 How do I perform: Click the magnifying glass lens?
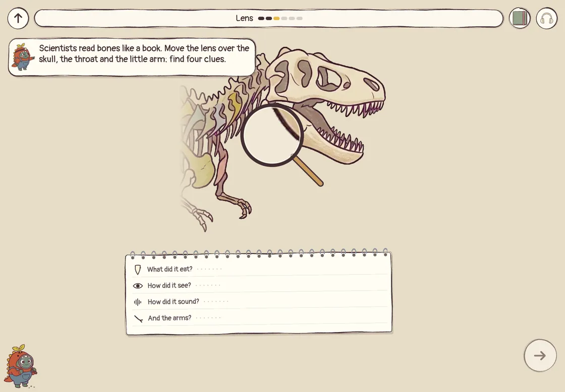pyautogui.click(x=272, y=135)
